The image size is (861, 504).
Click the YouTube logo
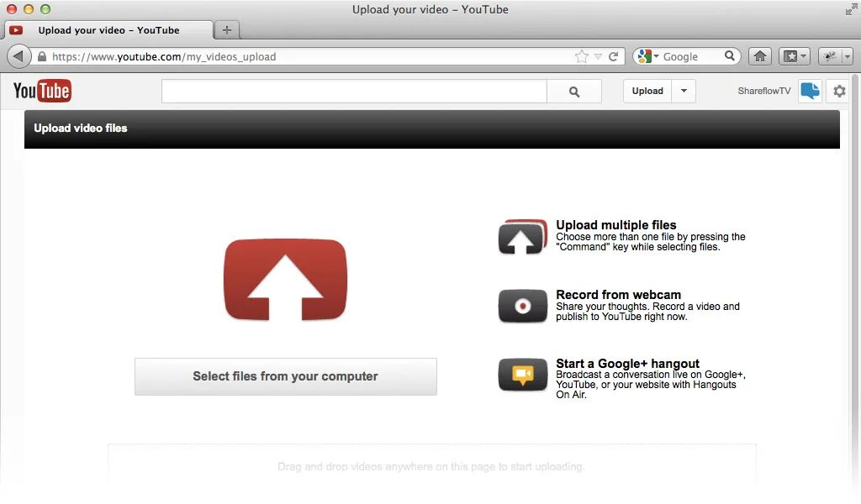[x=42, y=91]
